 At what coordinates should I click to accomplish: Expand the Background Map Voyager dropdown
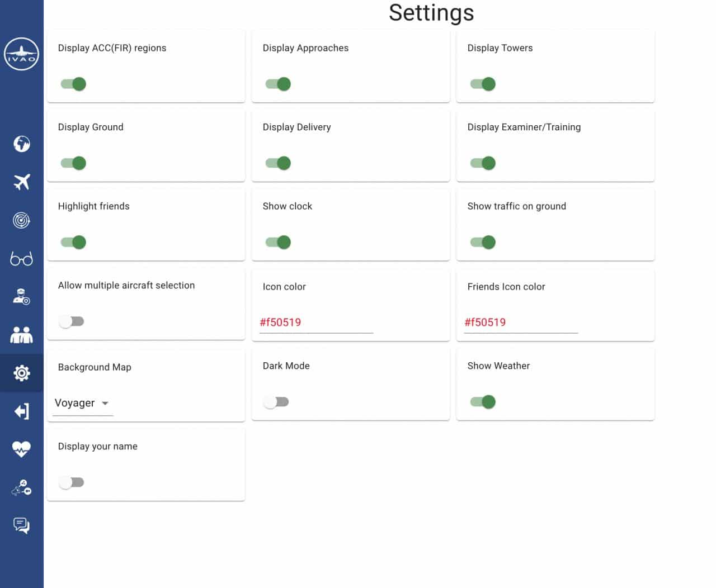tap(82, 403)
